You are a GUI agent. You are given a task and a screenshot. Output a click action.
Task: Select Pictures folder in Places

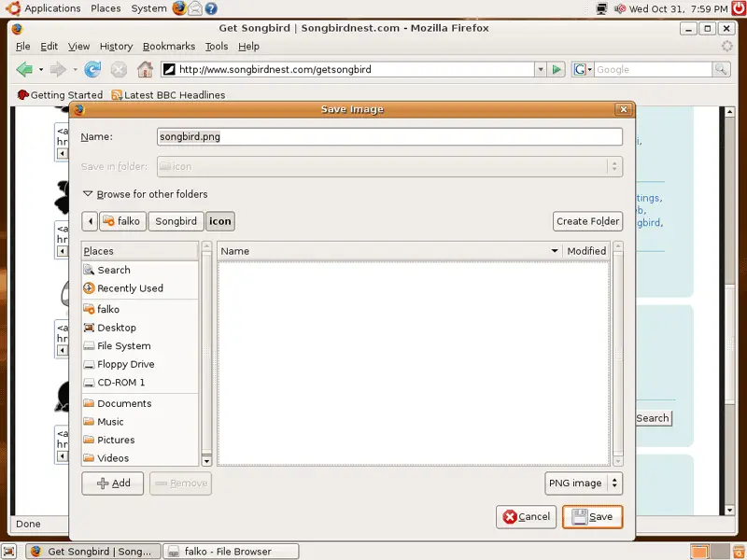140,440
